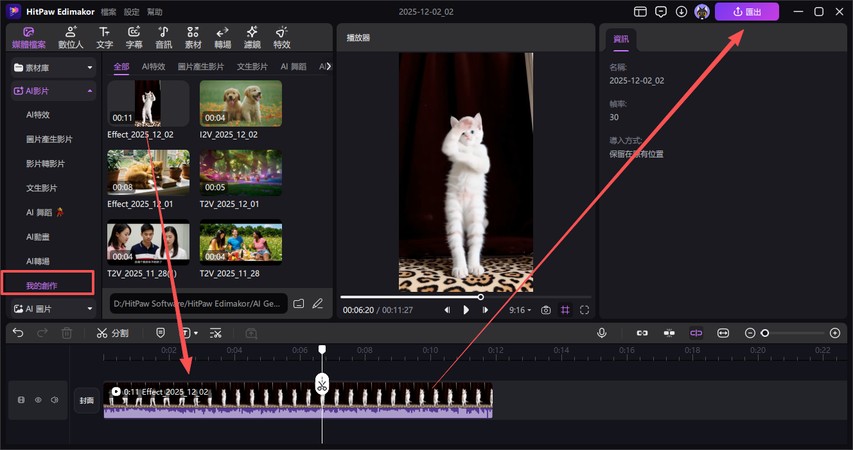Click the 匯出 export button
Screen dimensions: 853x450
pos(747,12)
